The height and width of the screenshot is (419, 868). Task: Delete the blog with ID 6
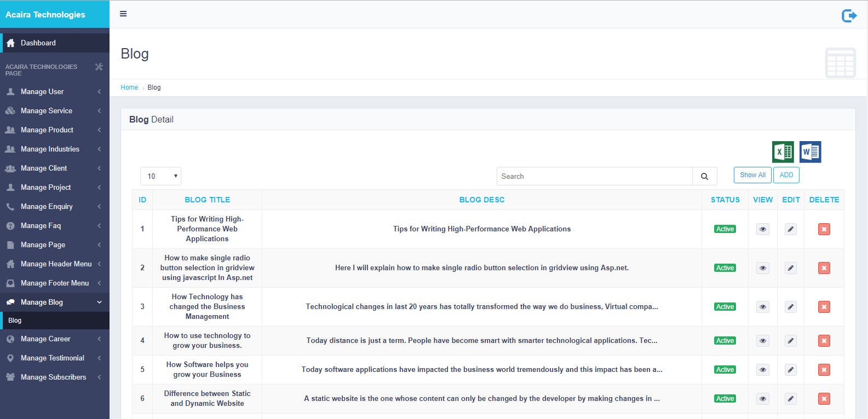tap(824, 399)
